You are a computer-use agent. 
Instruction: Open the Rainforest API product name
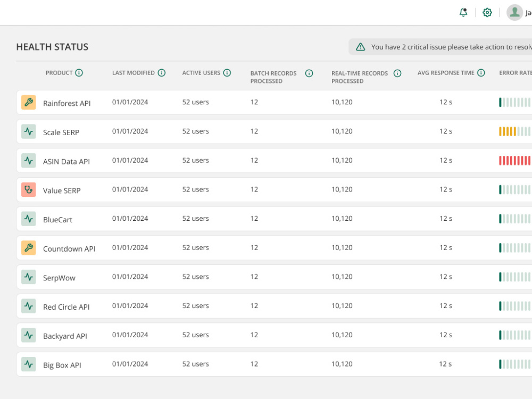pyautogui.click(x=67, y=103)
